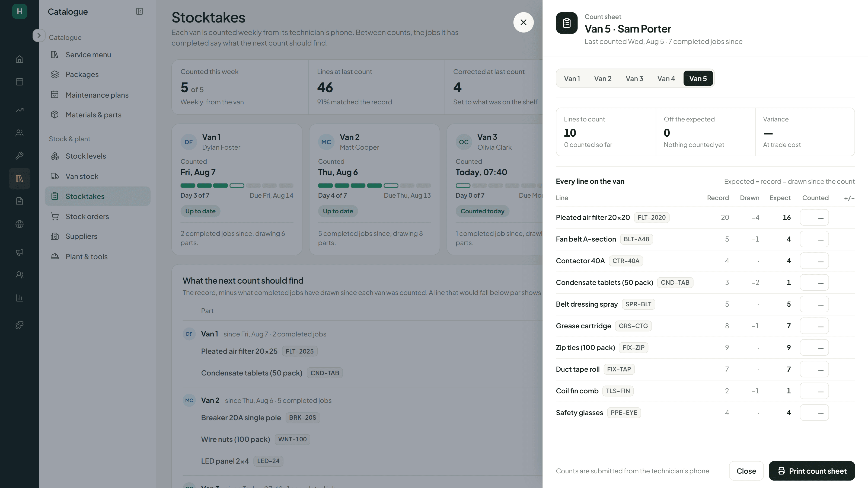Collapse the Catalogue sidebar panel icon
Image resolution: width=868 pixels, height=488 pixels.
[139, 11]
